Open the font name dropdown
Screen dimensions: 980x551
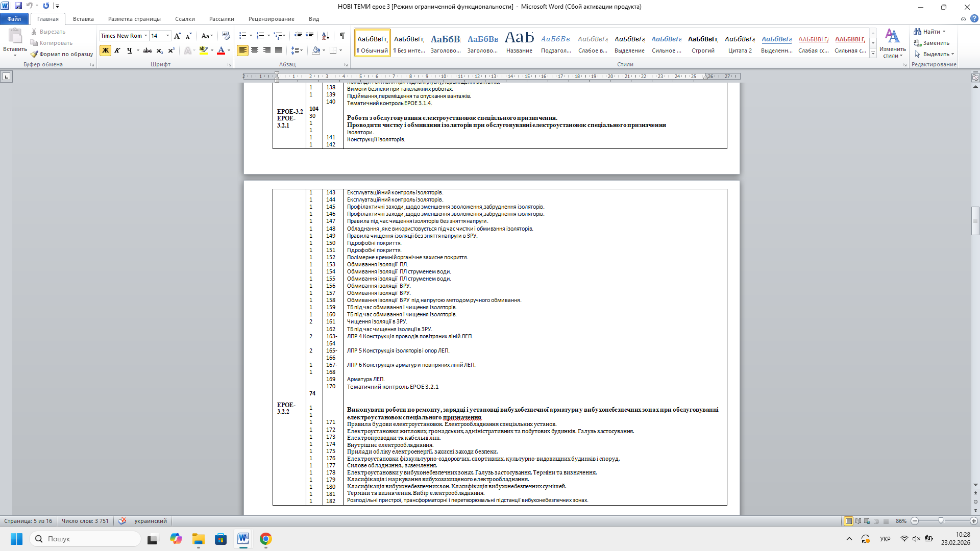(145, 36)
